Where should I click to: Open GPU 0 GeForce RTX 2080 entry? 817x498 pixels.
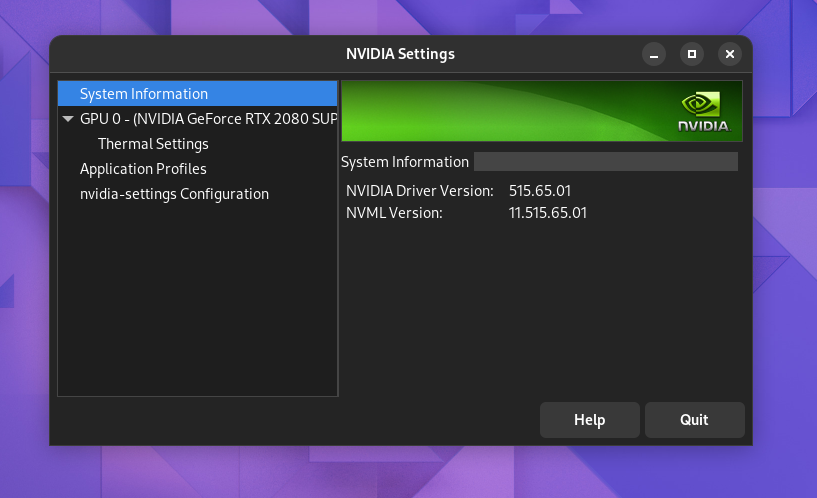[x=208, y=119]
